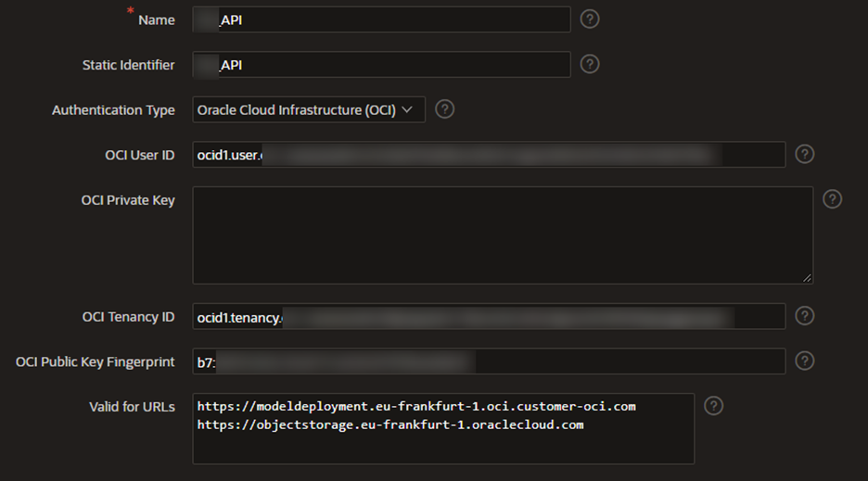Click the modeldeployment URL line in Valid for URLs
Image resolution: width=868 pixels, height=481 pixels.
click(x=416, y=407)
